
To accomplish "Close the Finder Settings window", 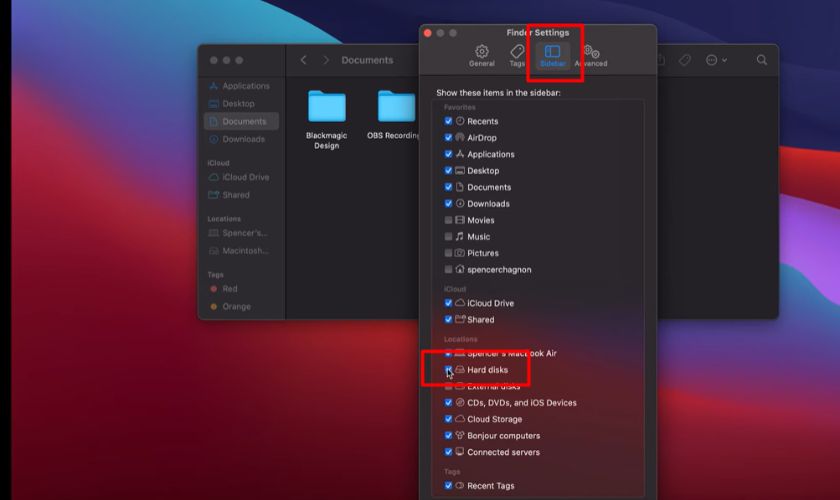I will (428, 33).
